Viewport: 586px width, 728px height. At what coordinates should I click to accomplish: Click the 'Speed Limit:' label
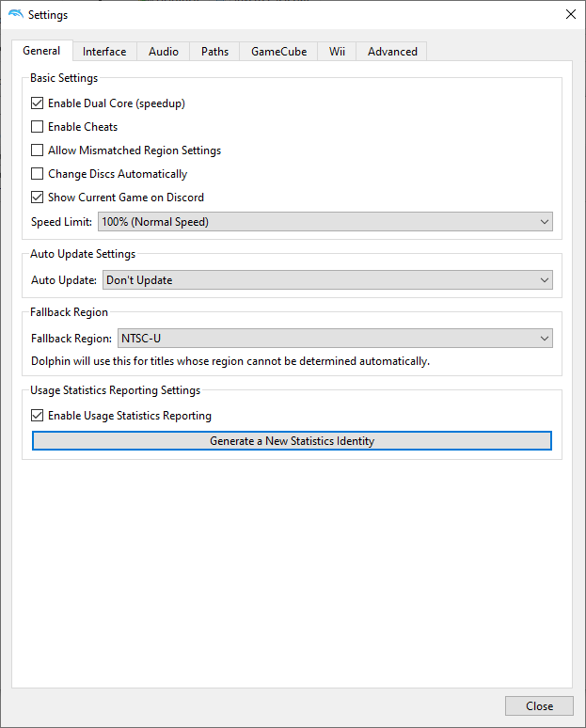(x=61, y=222)
